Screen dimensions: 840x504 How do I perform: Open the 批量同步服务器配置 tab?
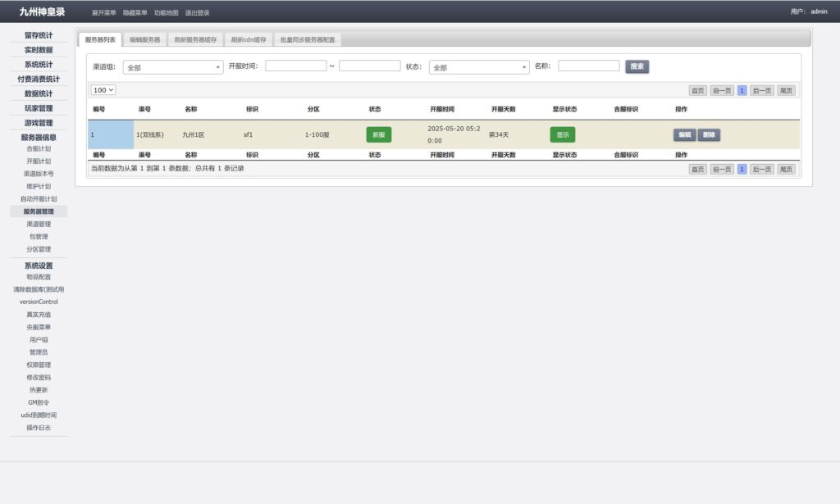pyautogui.click(x=307, y=39)
